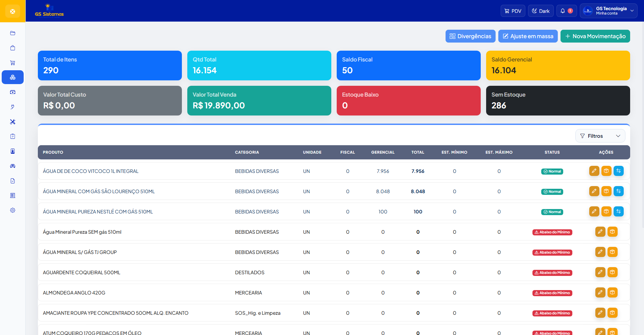Click box icon for ÁGUA MINERAL SÃO LOURENÇO
644x335 pixels.
(606, 191)
